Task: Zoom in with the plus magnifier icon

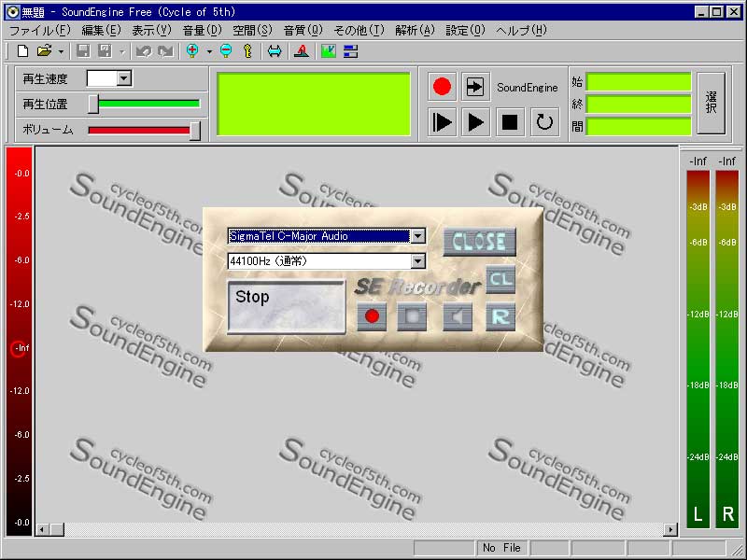Action: coord(192,51)
